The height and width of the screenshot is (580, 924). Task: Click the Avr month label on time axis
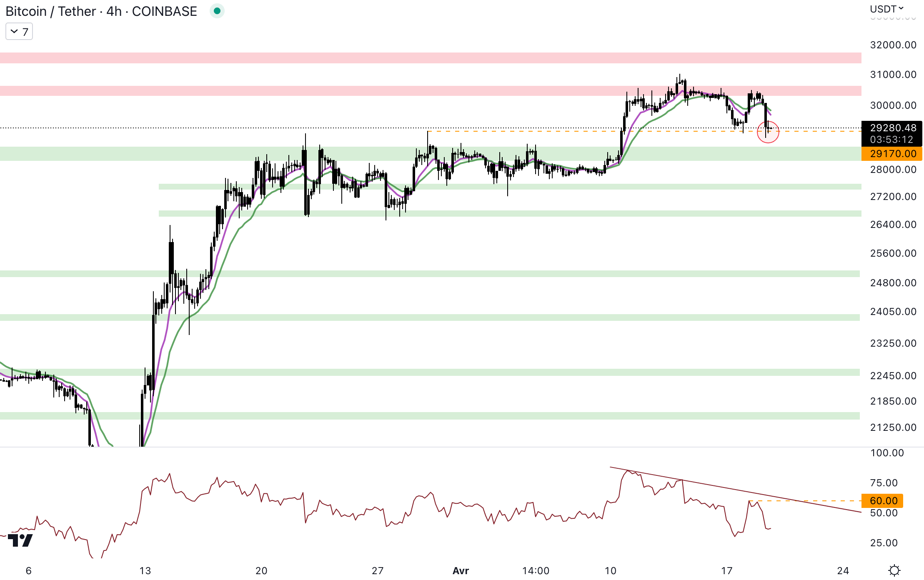461,571
